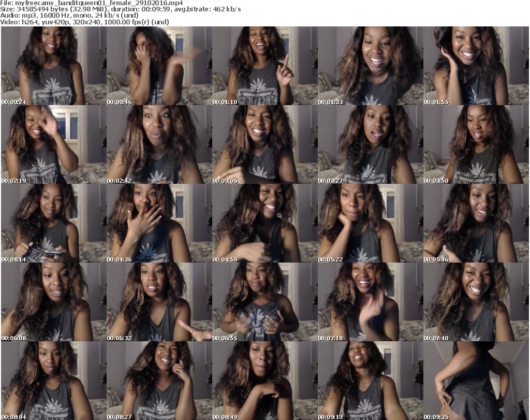Select the 00:01:55 thumbnail
530x420 pixels.
point(476,66)
